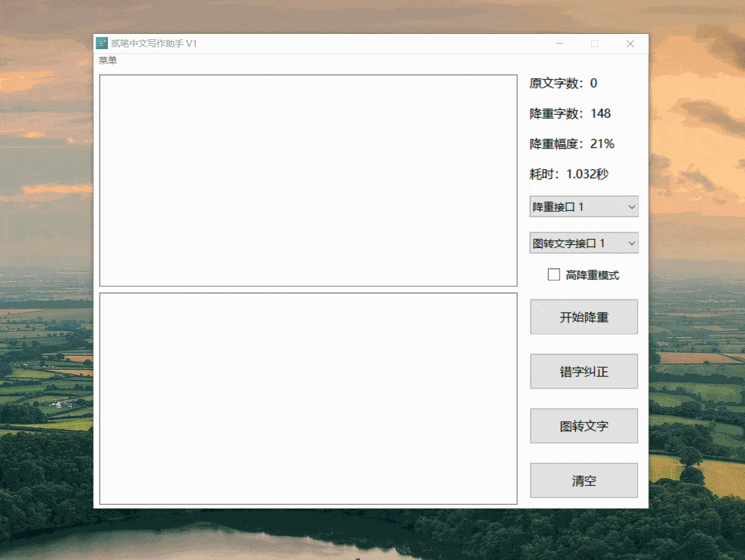Click the 错字纠正 button
The width and height of the screenshot is (745, 560).
pyautogui.click(x=584, y=372)
